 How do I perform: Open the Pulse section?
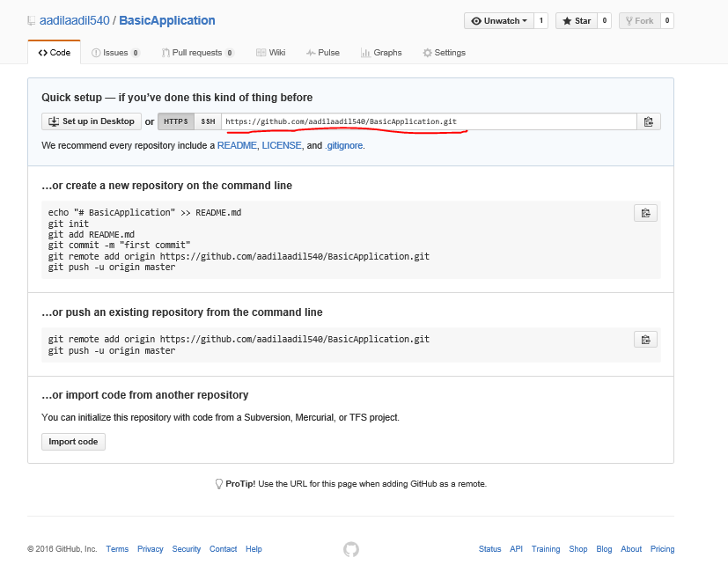coord(323,52)
